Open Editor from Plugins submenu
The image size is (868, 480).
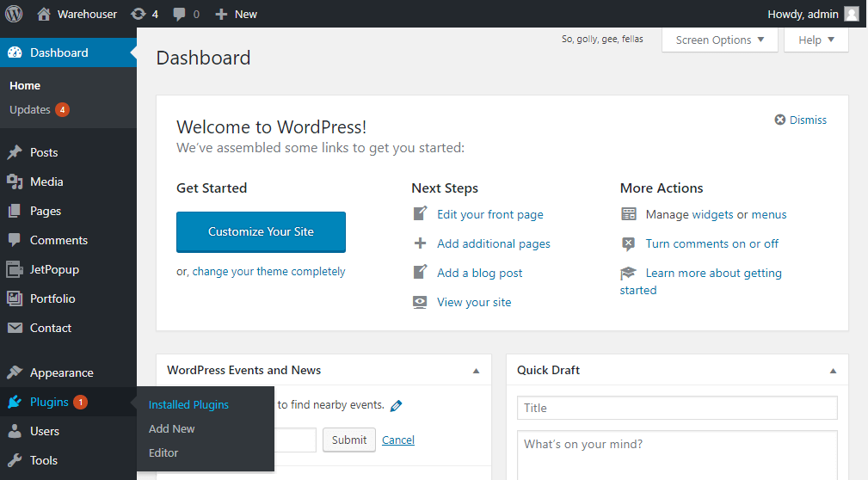163,452
